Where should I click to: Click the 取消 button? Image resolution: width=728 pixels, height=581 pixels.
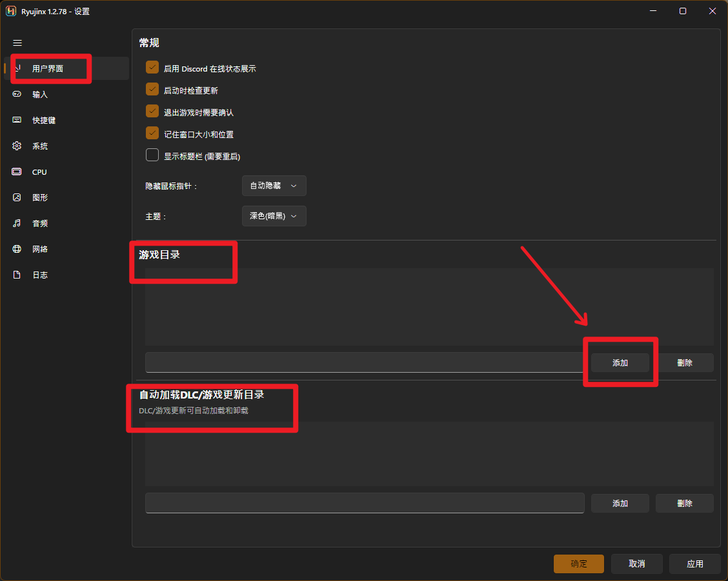click(636, 564)
